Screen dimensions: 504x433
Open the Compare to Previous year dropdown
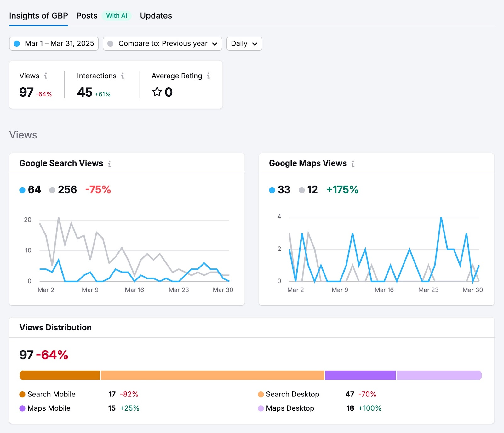click(162, 44)
